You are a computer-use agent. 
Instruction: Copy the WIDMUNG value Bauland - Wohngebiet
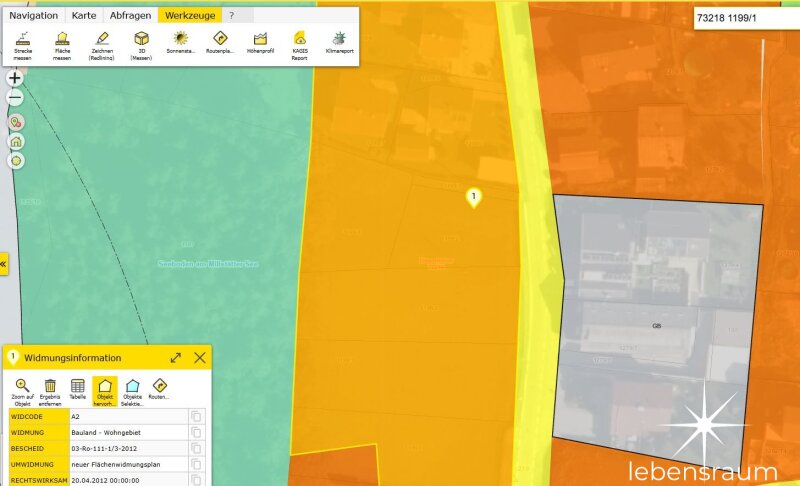coord(197,433)
